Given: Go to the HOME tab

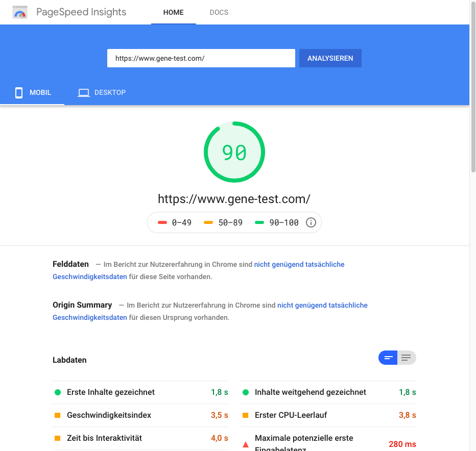Looking at the screenshot, I should point(173,12).
